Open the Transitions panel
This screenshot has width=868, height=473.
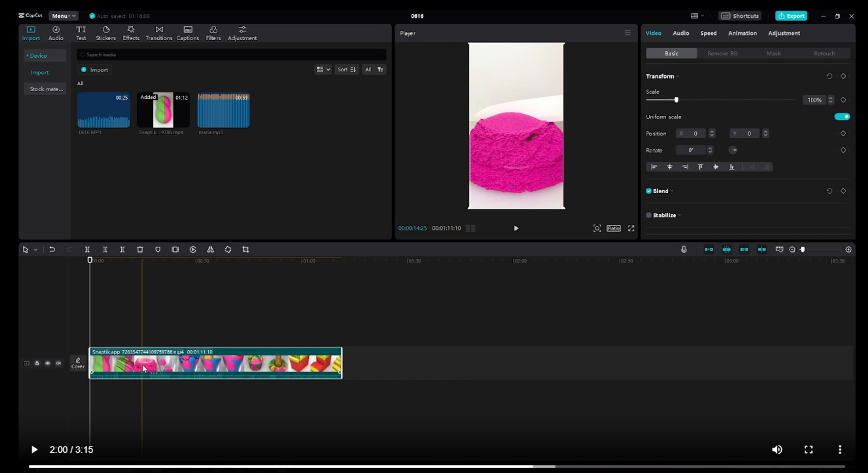[x=159, y=33]
